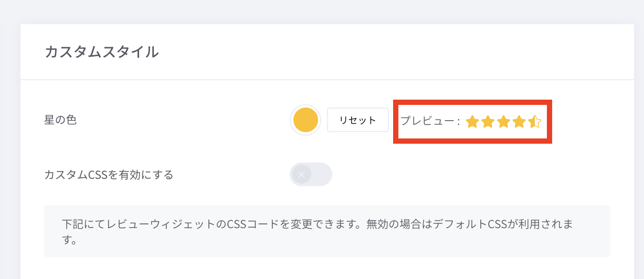Enable the カスタムCSS toggle switch

click(x=311, y=175)
